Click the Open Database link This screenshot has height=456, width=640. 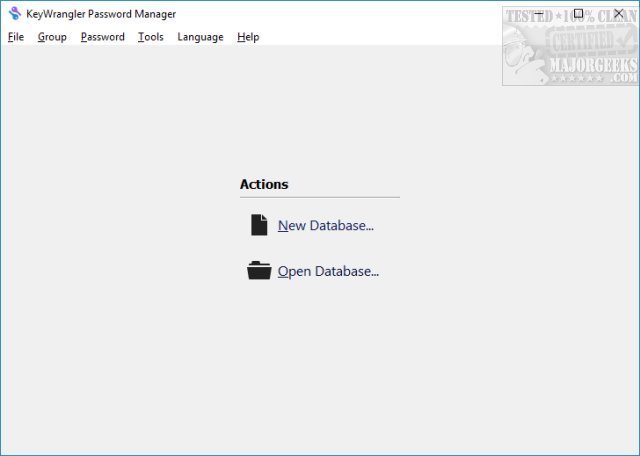pos(328,271)
